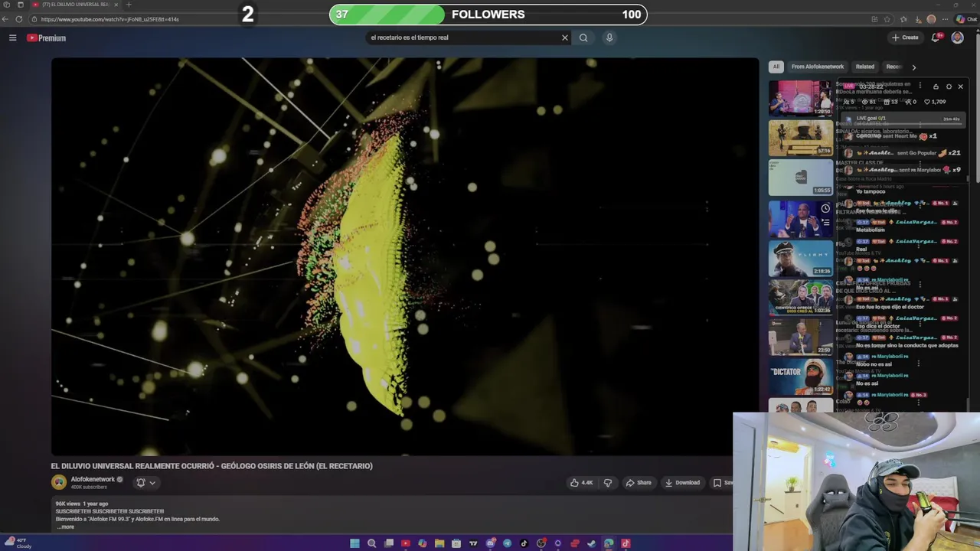
Task: Select the partially shown Recent chip
Action: [x=893, y=67]
